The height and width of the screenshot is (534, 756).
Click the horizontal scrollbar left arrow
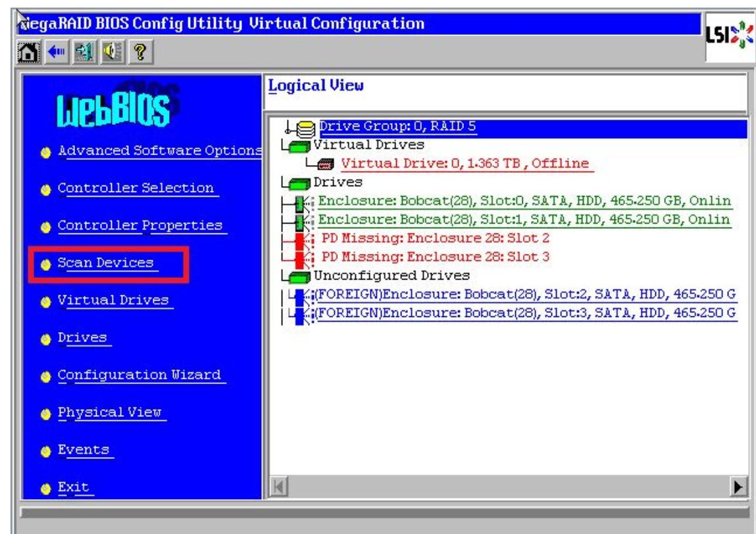pyautogui.click(x=279, y=487)
